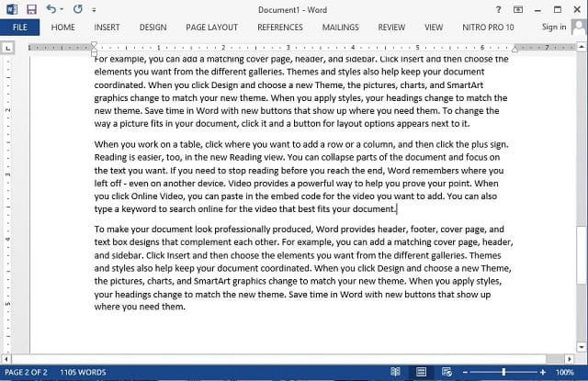Click the Word application icon in title bar
588x381 pixels.
(x=12, y=9)
